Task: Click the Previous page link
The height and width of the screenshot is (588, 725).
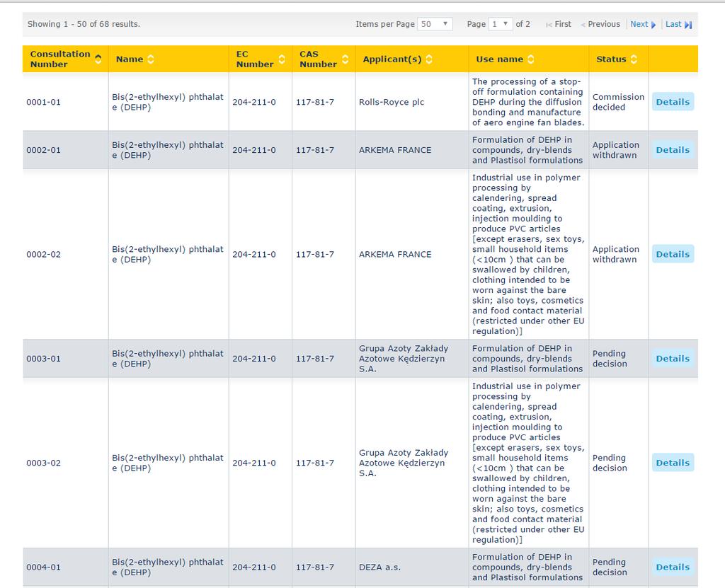Action: [600, 25]
